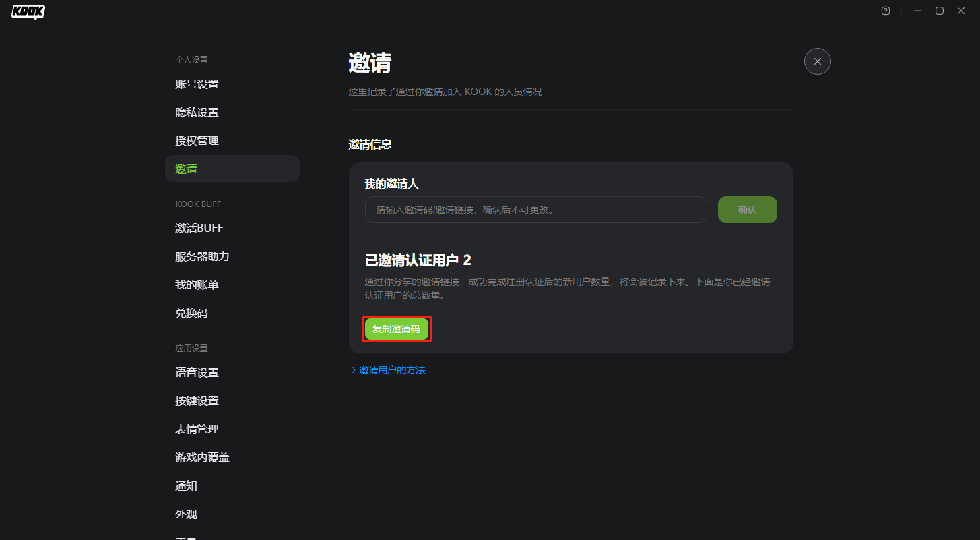Open 我的账单 page
This screenshot has width=980, height=540.
coord(232,285)
